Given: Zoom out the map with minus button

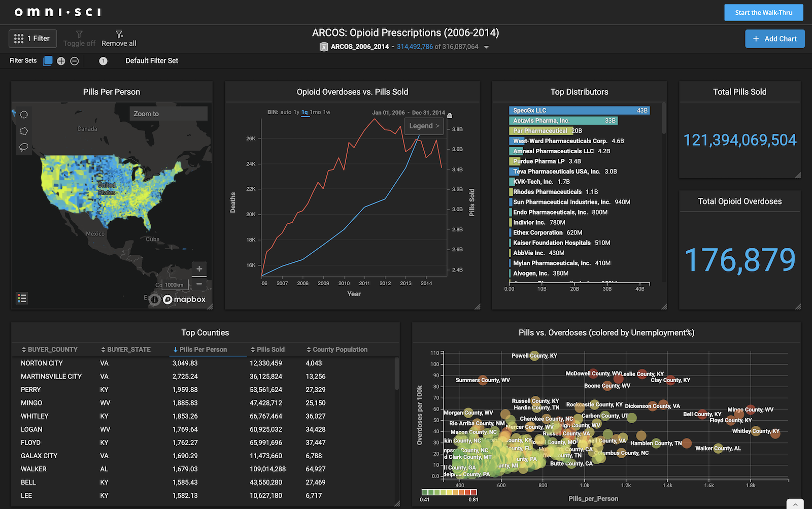Looking at the screenshot, I should coord(199,284).
